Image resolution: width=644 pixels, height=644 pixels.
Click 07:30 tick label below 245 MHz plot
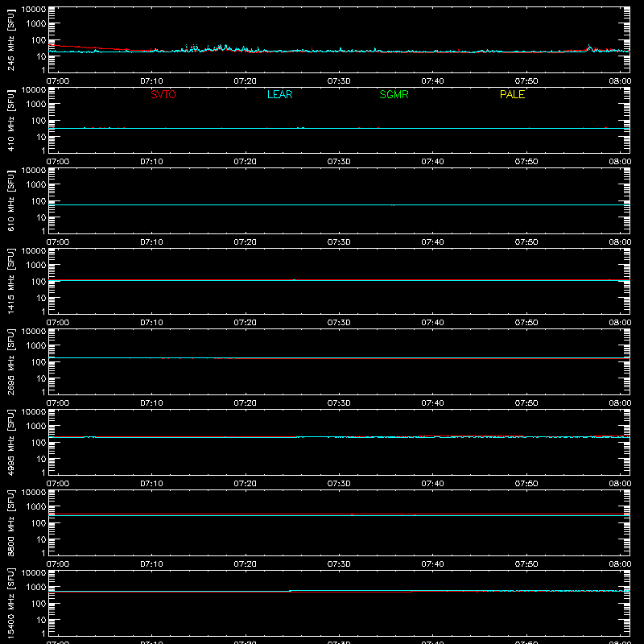pyautogui.click(x=339, y=81)
